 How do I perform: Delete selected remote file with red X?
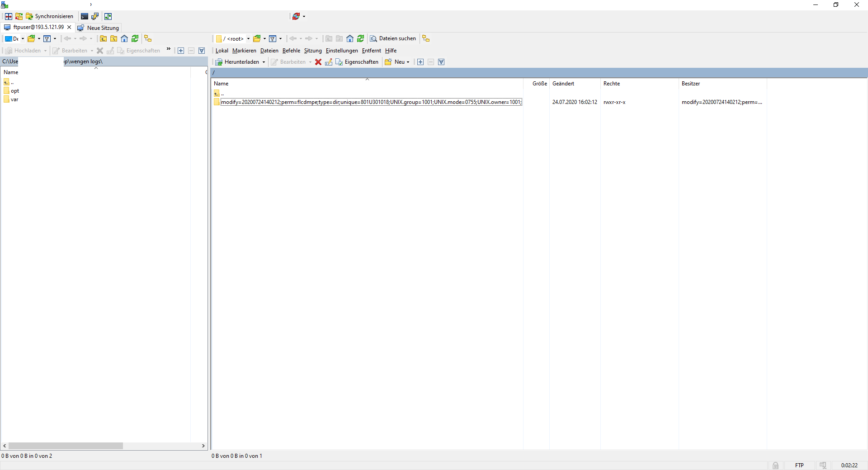tap(318, 62)
